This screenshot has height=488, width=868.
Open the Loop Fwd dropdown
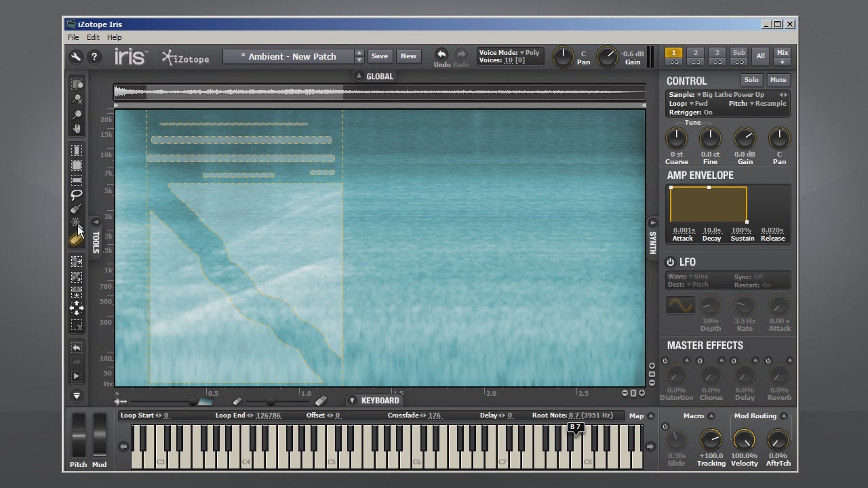coord(698,104)
